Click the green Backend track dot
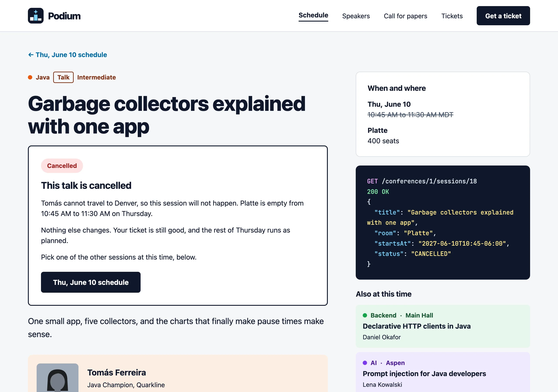The image size is (558, 392). (x=365, y=315)
